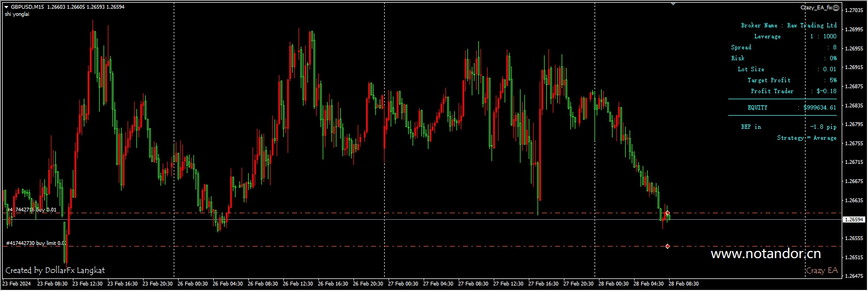The image size is (868, 291).
Task: Click the Profit Trader value $-0.18
Action: [x=826, y=91]
